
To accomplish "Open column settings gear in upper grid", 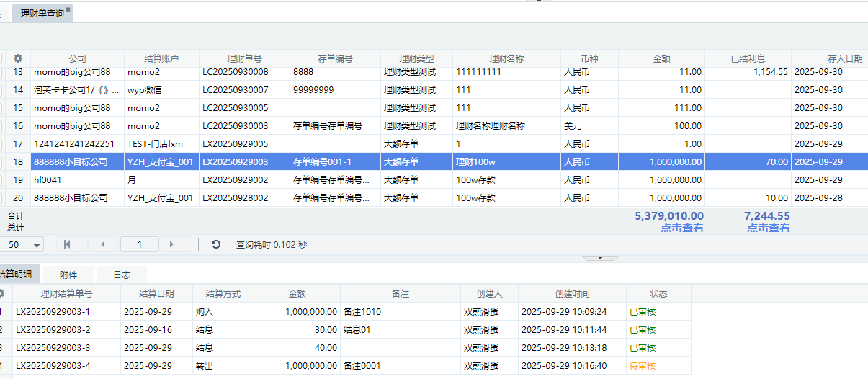I will 18,58.
